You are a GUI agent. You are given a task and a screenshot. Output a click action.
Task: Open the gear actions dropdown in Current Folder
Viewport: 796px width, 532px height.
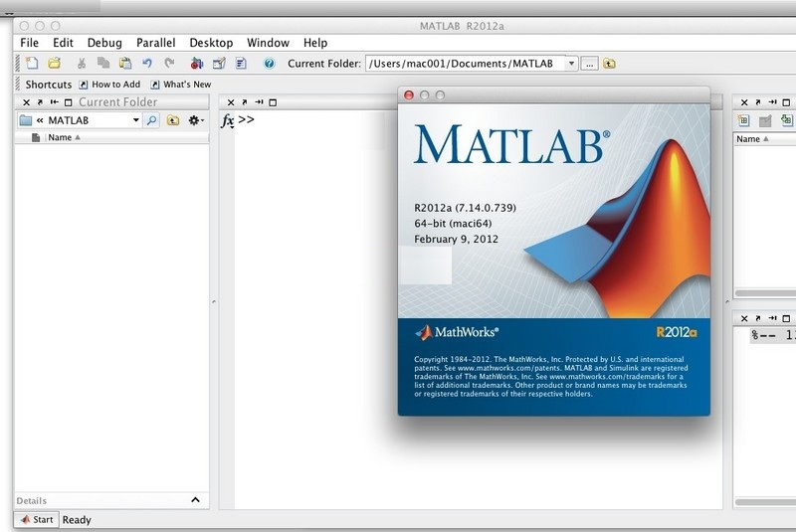click(195, 120)
